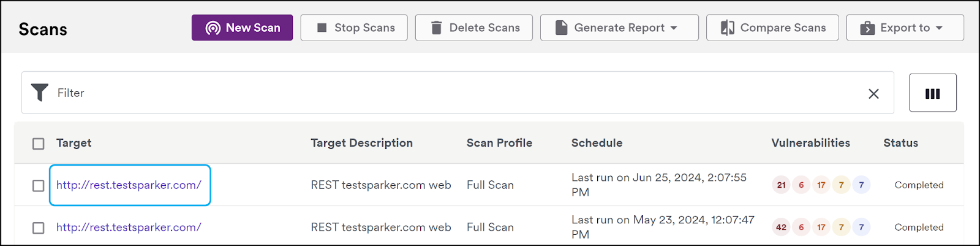Click the filter funnel icon

40,93
